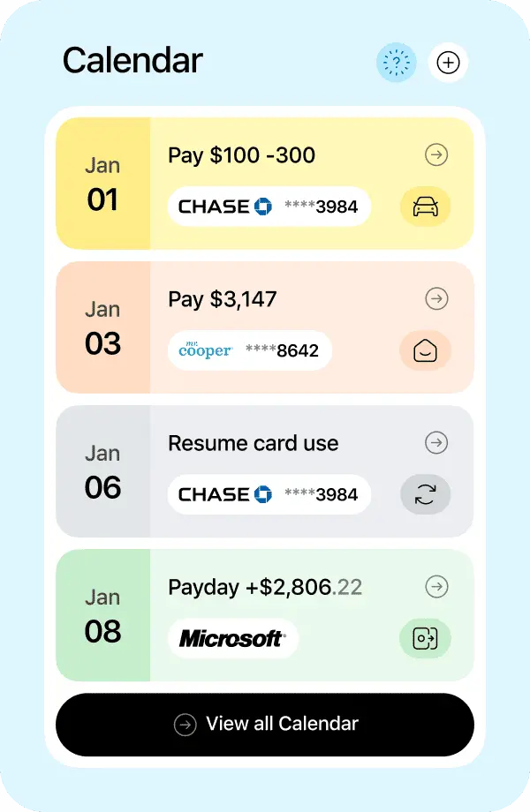Tap the home mortgage icon on Jan 03

click(x=426, y=350)
